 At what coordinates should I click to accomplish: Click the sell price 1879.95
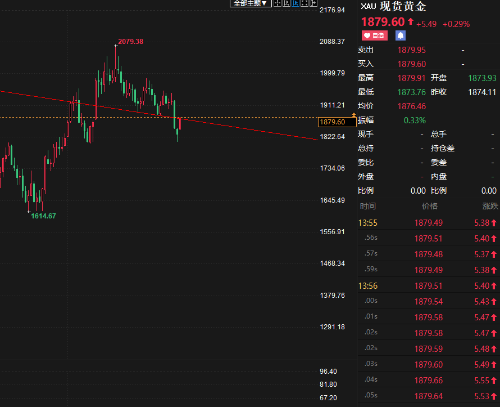click(412, 50)
